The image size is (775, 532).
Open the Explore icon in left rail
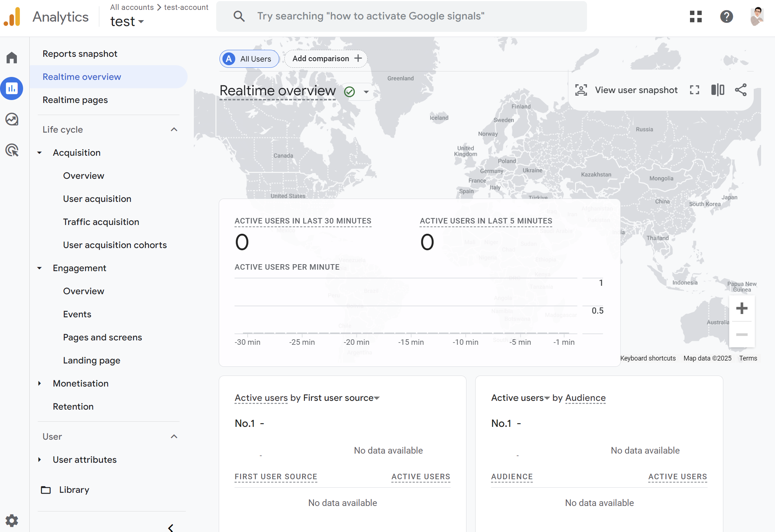12,119
